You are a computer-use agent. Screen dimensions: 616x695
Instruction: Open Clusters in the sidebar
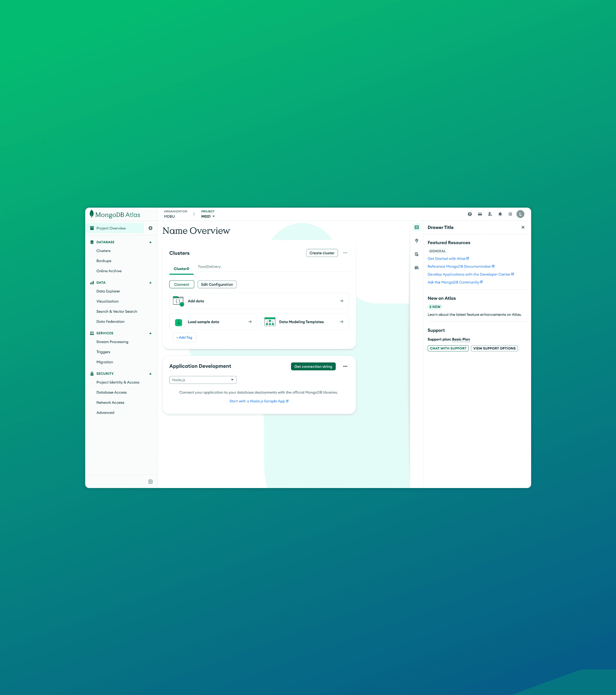tap(103, 251)
